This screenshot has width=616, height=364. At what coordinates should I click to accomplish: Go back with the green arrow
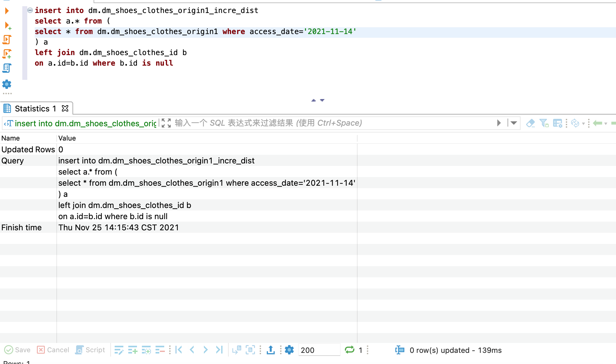coord(597,123)
